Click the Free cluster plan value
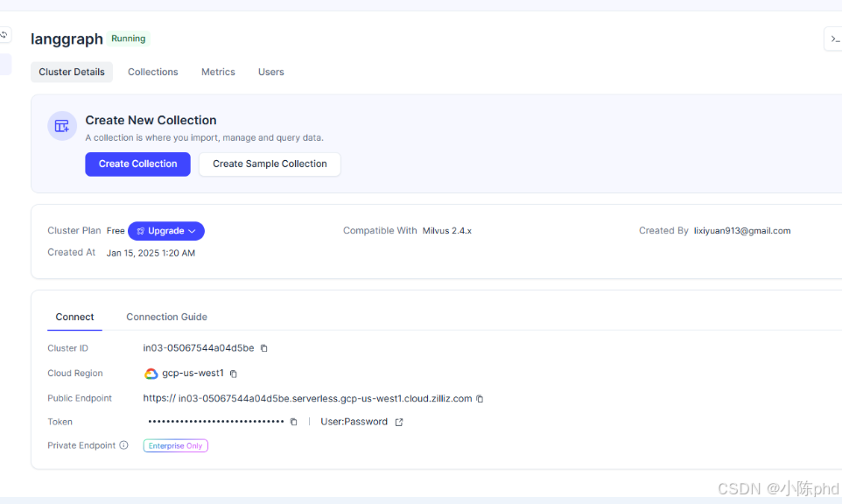The width and height of the screenshot is (842, 504). click(x=116, y=231)
